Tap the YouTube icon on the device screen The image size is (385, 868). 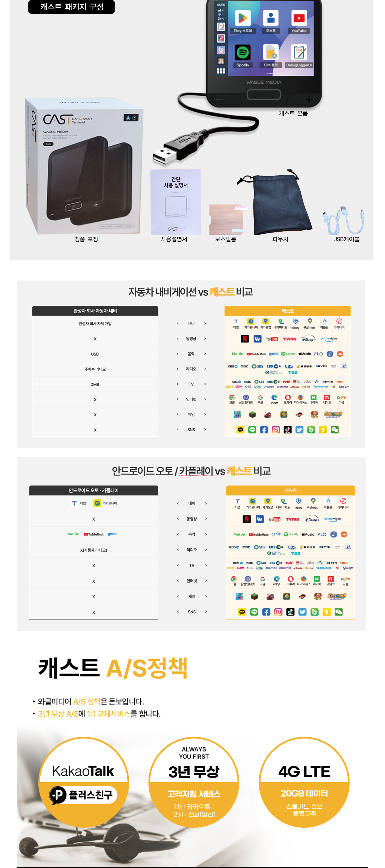298,19
